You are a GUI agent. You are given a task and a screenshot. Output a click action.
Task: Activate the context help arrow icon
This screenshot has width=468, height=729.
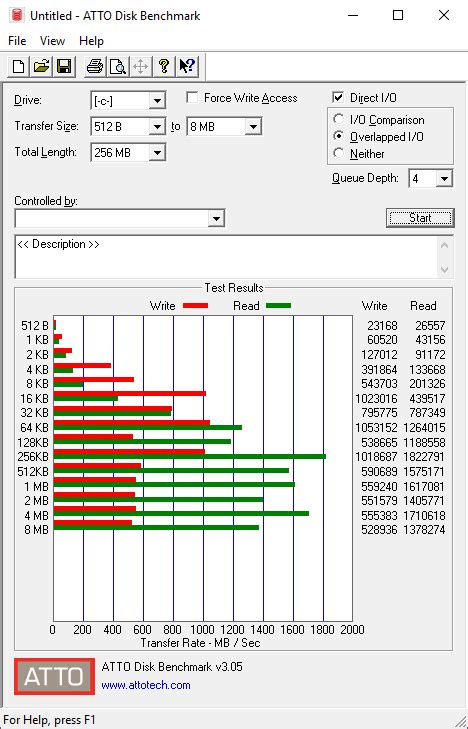[x=187, y=66]
